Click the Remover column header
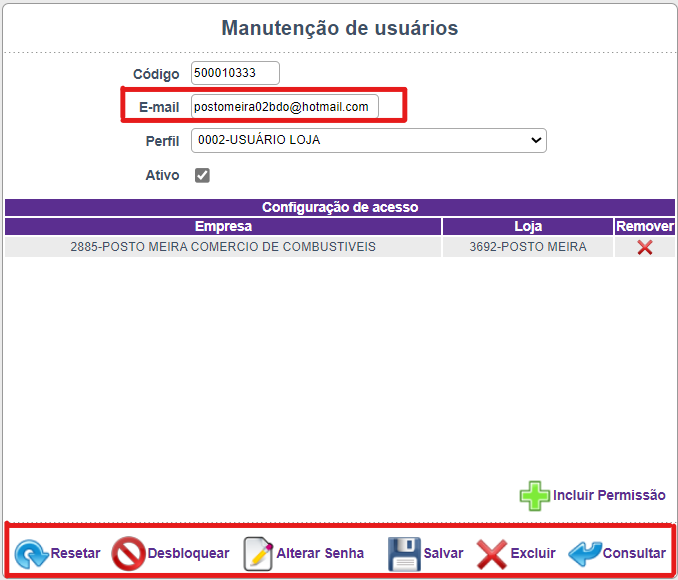This screenshot has height=580, width=678. click(645, 226)
